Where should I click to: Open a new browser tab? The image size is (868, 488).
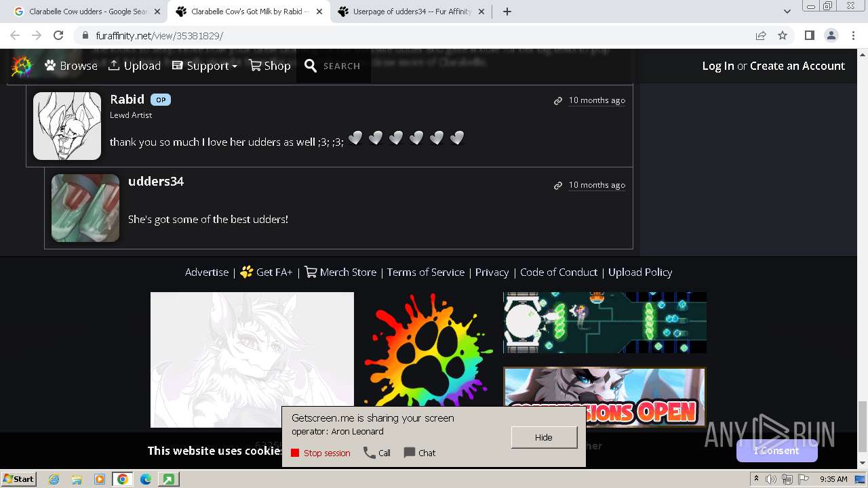(507, 12)
